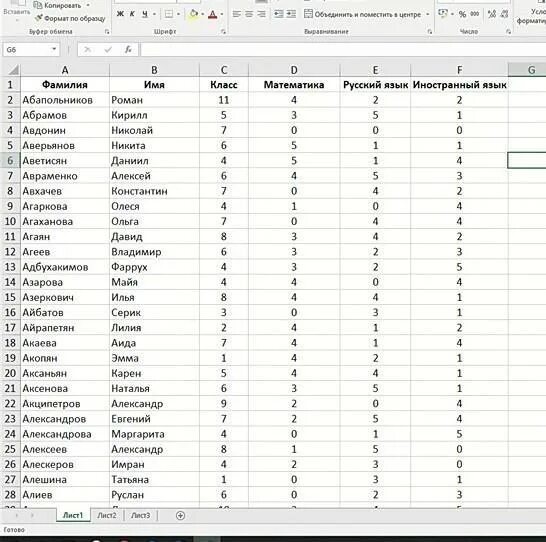Decrease decimal places icon
Screen dimensions: 546x542
pos(504,14)
